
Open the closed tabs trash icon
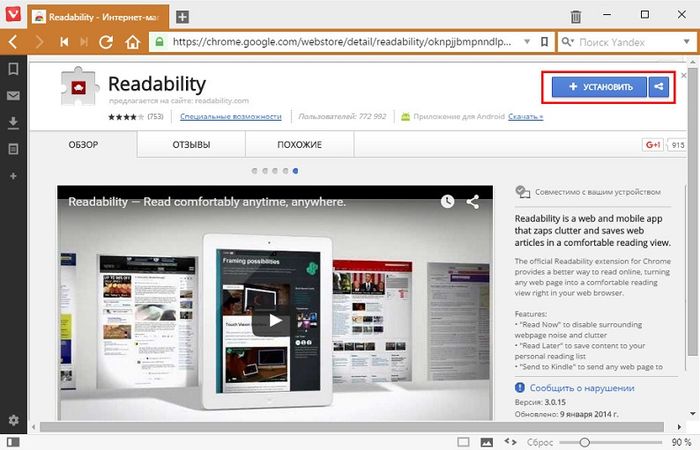pyautogui.click(x=576, y=16)
